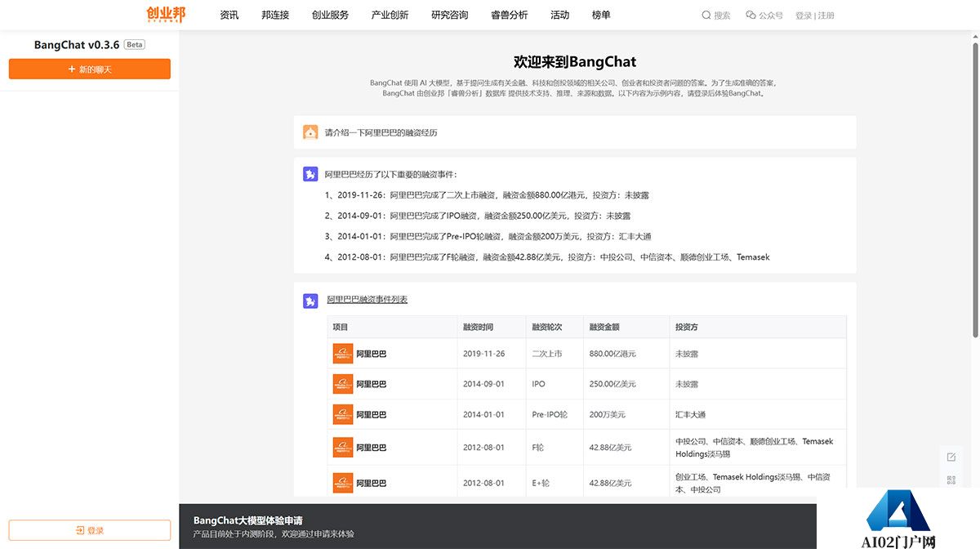Click the Beta badge

[135, 45]
